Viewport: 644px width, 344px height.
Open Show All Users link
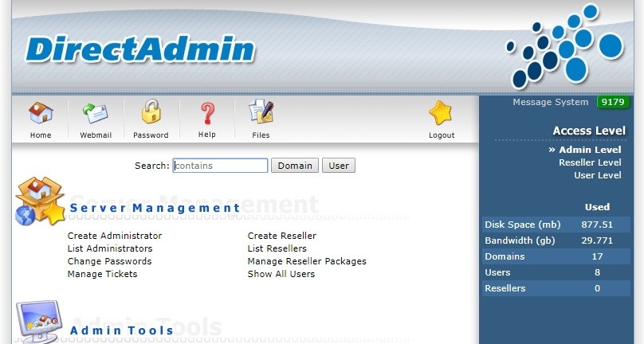281,274
